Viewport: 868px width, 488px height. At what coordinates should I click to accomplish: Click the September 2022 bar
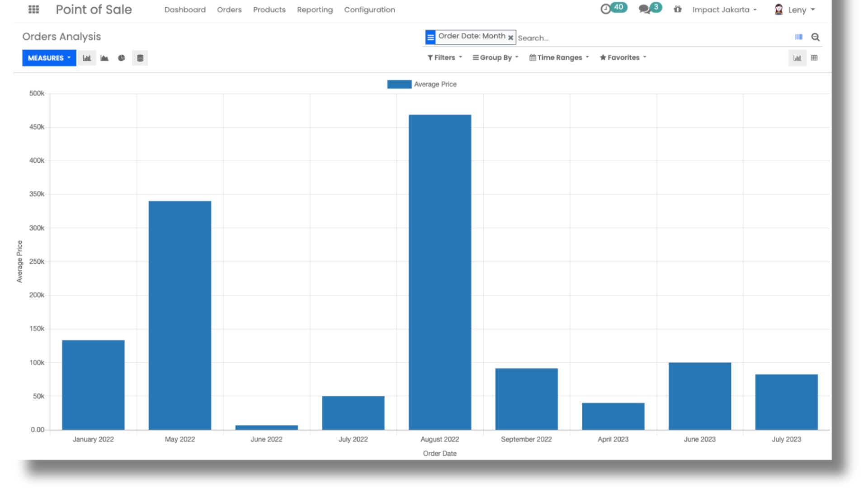[x=527, y=399]
